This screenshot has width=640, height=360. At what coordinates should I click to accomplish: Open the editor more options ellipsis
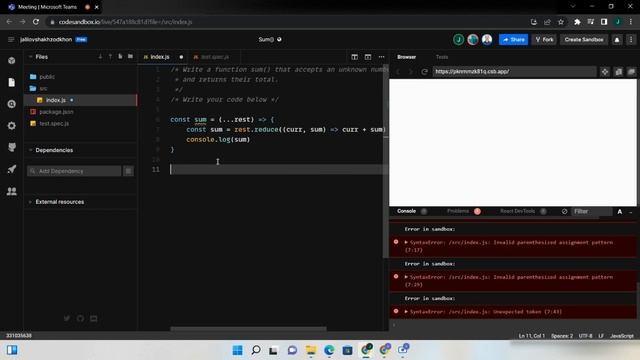(x=381, y=57)
